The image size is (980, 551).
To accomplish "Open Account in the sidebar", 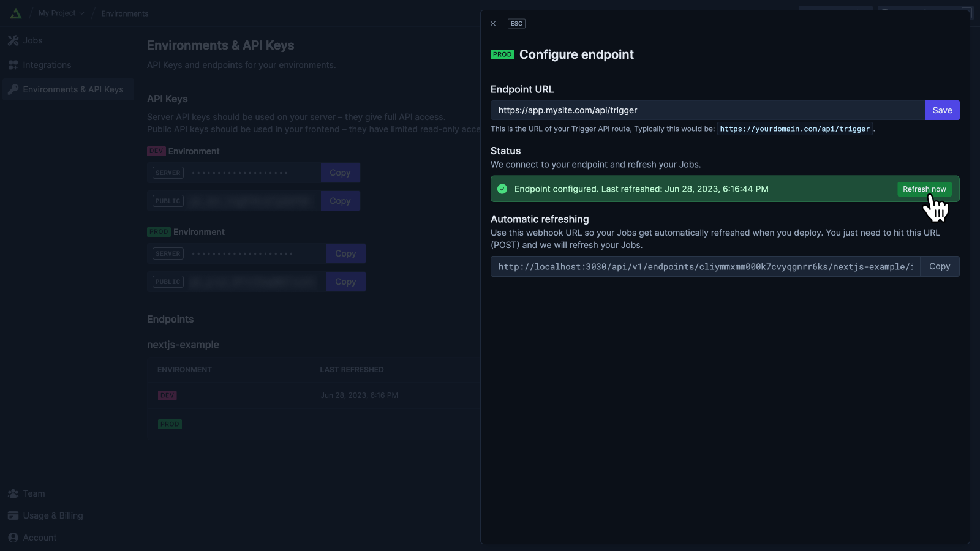I will pos(67,538).
